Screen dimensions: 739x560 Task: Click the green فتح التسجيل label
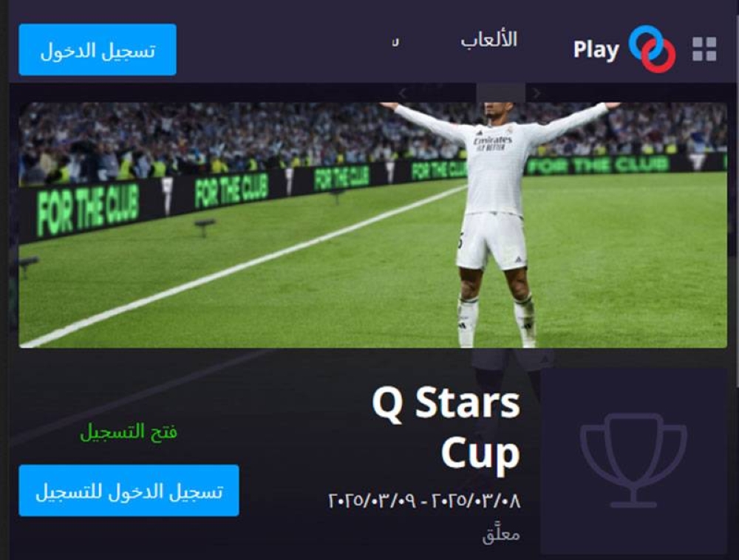pyautogui.click(x=129, y=431)
